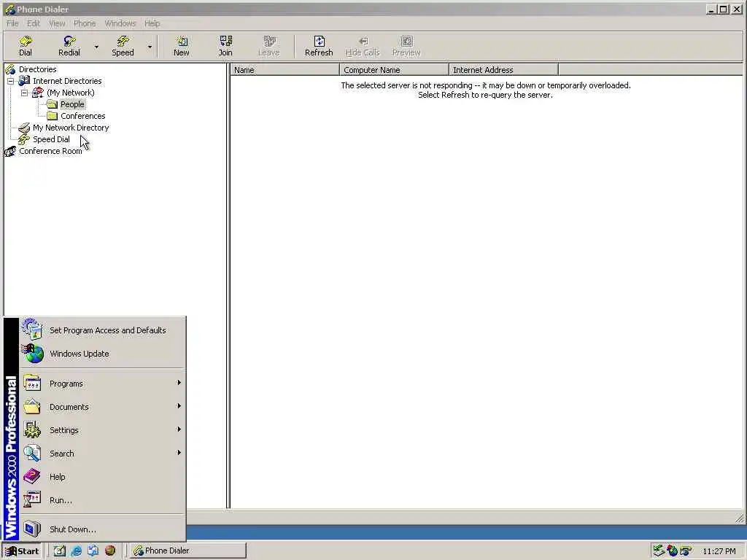
Task: Launch Internet Explorer from quick launch
Action: pyautogui.click(x=76, y=551)
